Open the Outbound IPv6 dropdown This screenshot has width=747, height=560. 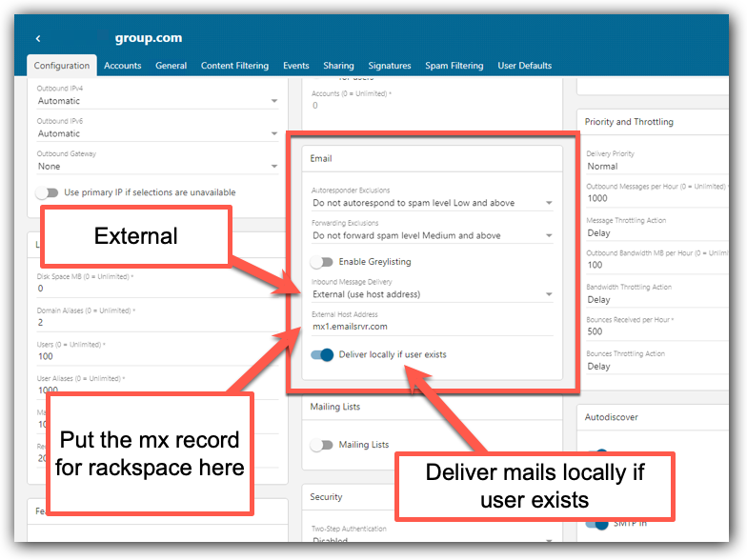tap(157, 134)
